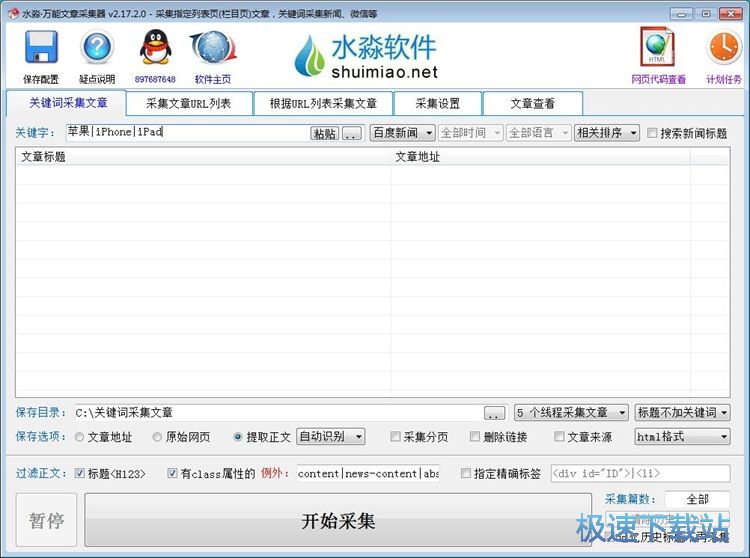The image size is (750, 558).
Task: Uncheck the 标题<H123> filter checkbox
Action: pyautogui.click(x=80, y=473)
